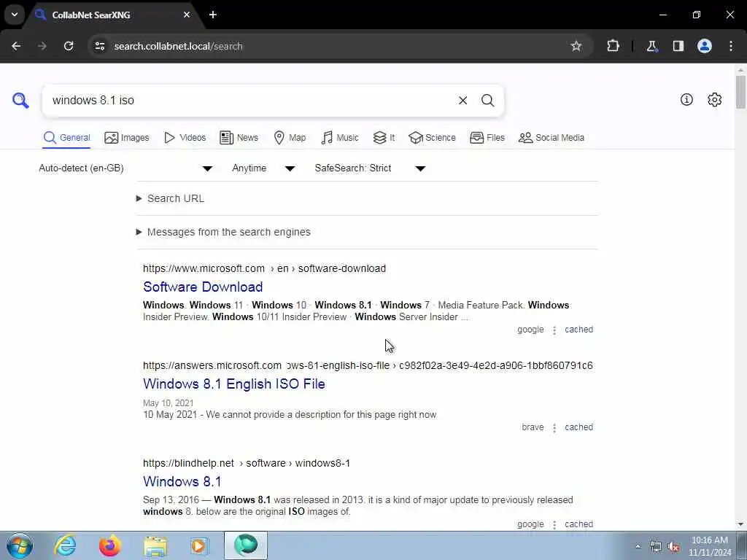747x560 pixels.
Task: Switch to the Music tab
Action: (x=340, y=138)
